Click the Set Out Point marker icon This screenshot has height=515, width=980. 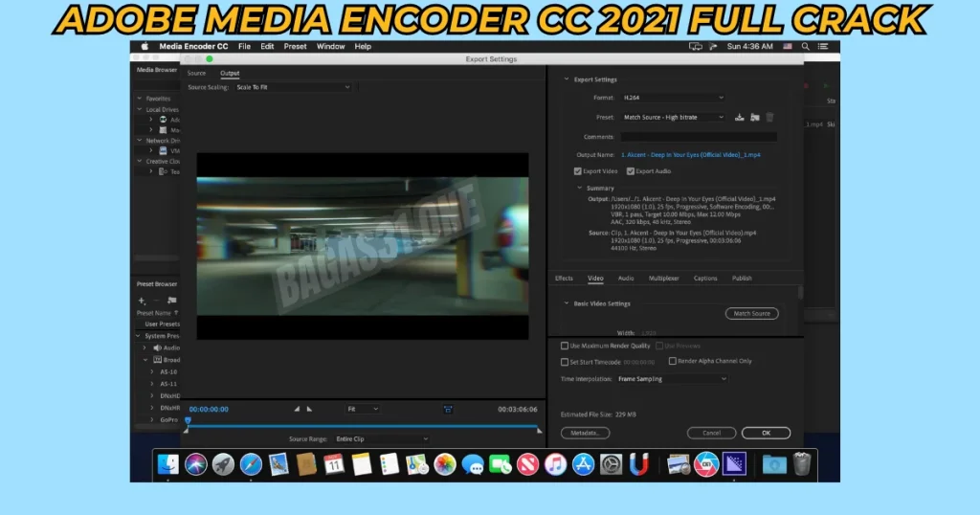309,409
